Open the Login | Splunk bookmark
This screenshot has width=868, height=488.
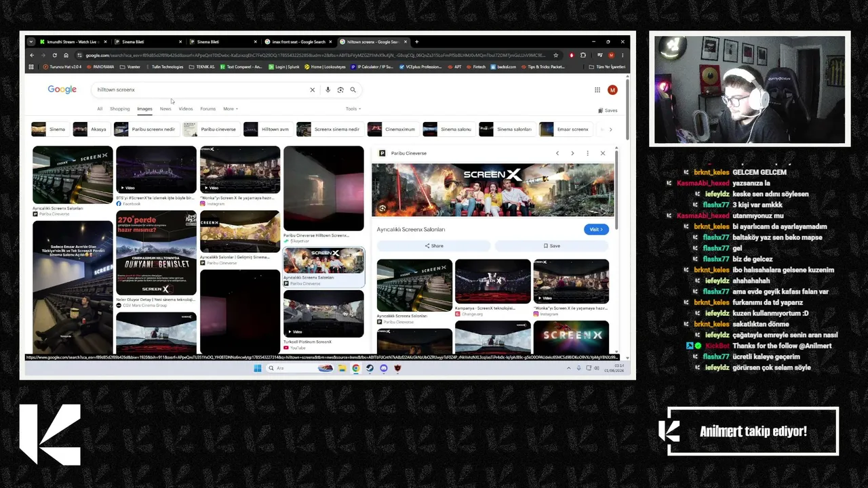click(284, 67)
